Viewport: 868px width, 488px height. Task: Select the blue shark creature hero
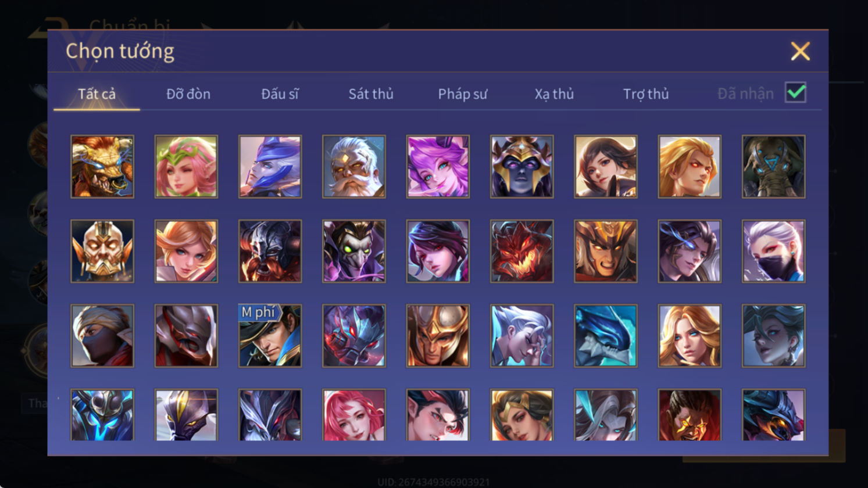coord(605,336)
